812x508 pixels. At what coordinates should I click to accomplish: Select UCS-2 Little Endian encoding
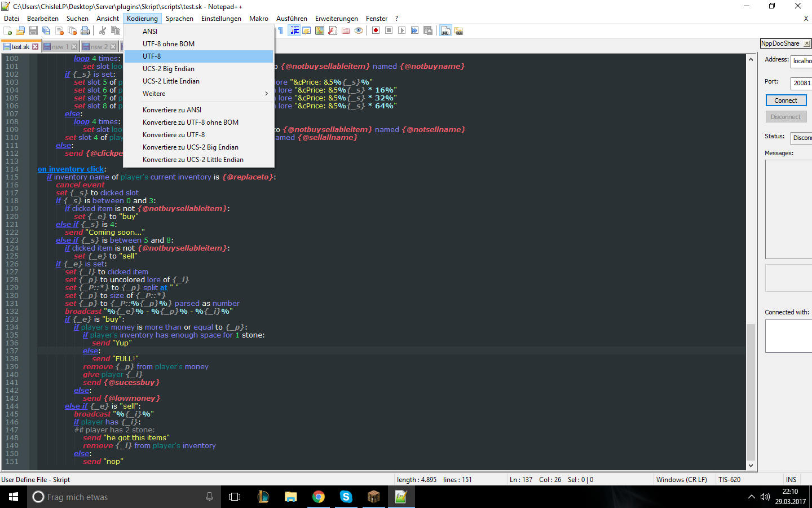coord(198,81)
